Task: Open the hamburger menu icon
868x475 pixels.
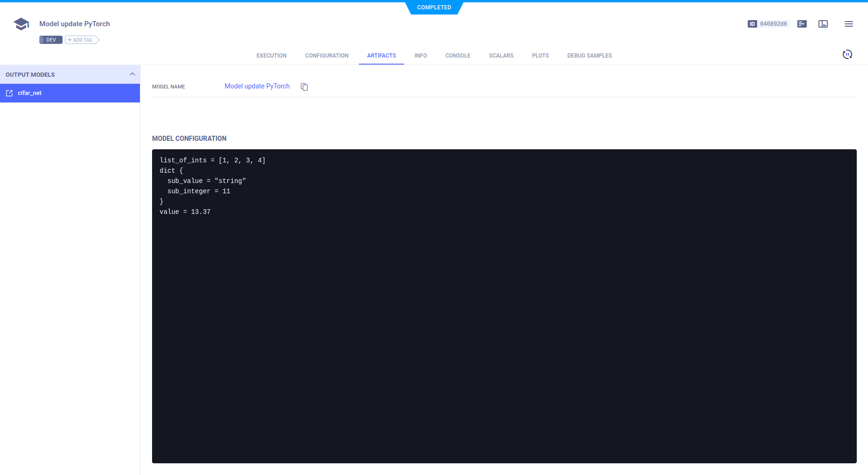Action: coord(849,24)
